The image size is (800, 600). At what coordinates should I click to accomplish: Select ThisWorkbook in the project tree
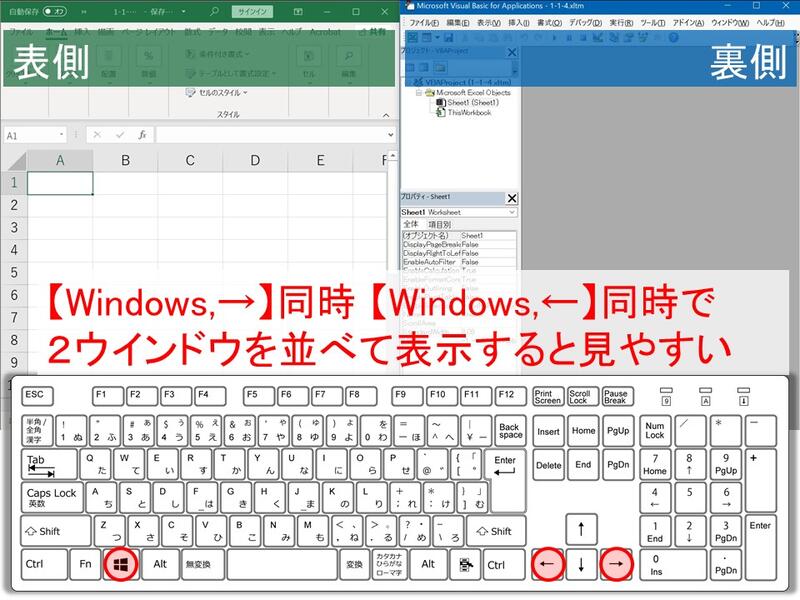pos(464,112)
